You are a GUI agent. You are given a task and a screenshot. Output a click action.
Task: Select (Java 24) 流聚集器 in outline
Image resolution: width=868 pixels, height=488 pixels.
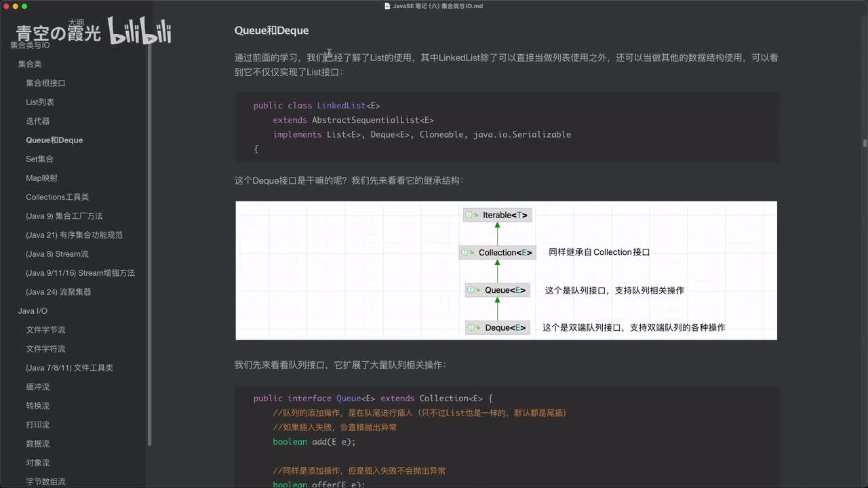pos(58,291)
